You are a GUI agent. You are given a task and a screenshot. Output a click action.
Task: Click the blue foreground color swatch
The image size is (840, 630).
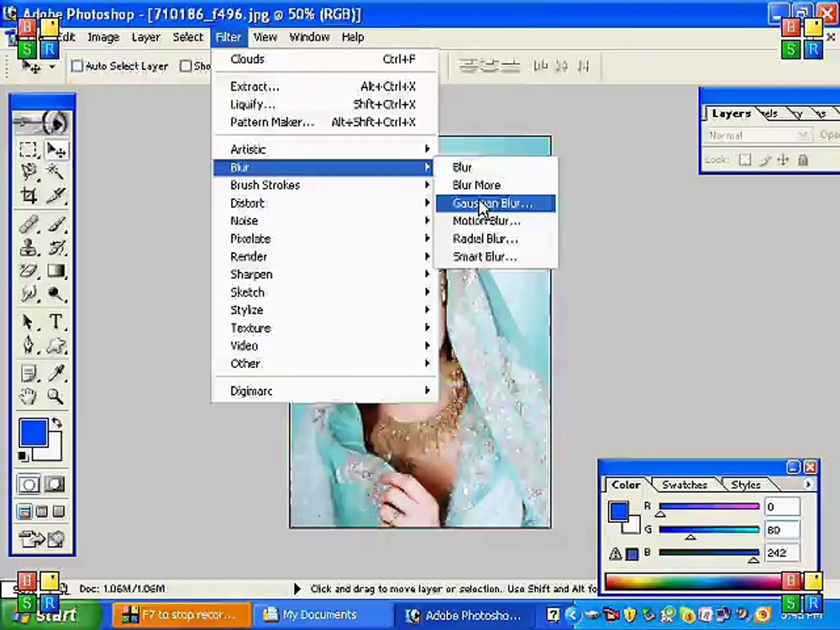[x=33, y=433]
